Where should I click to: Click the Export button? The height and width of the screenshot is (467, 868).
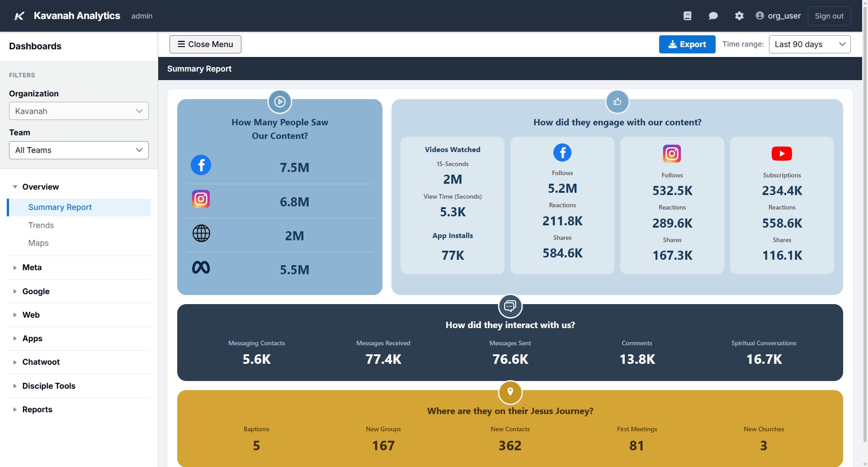coord(687,44)
